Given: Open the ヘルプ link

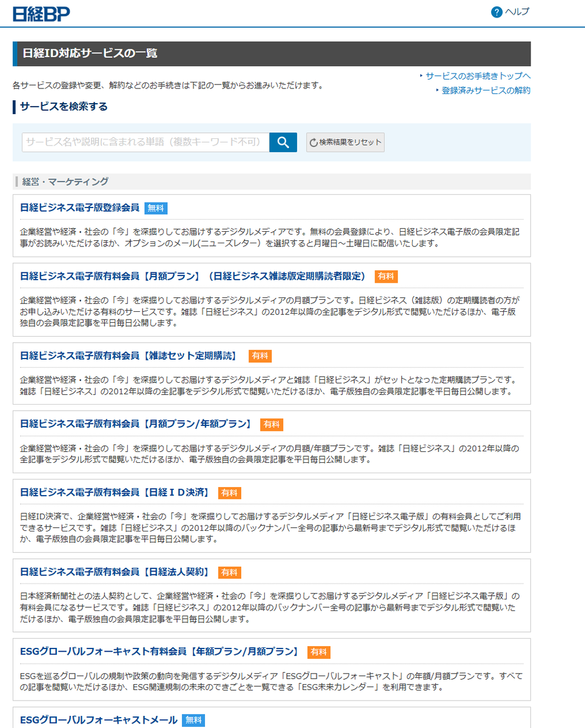Looking at the screenshot, I should (517, 12).
